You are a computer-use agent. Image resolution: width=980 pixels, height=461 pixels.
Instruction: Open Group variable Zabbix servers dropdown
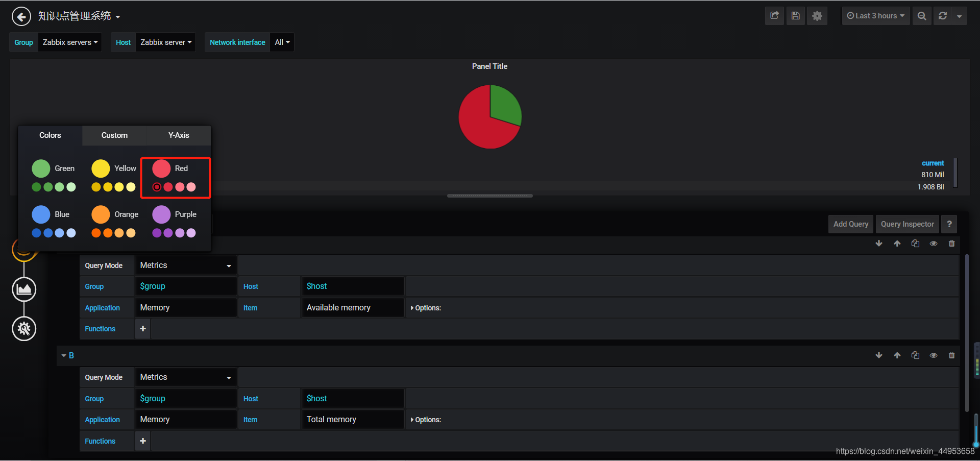coord(70,42)
